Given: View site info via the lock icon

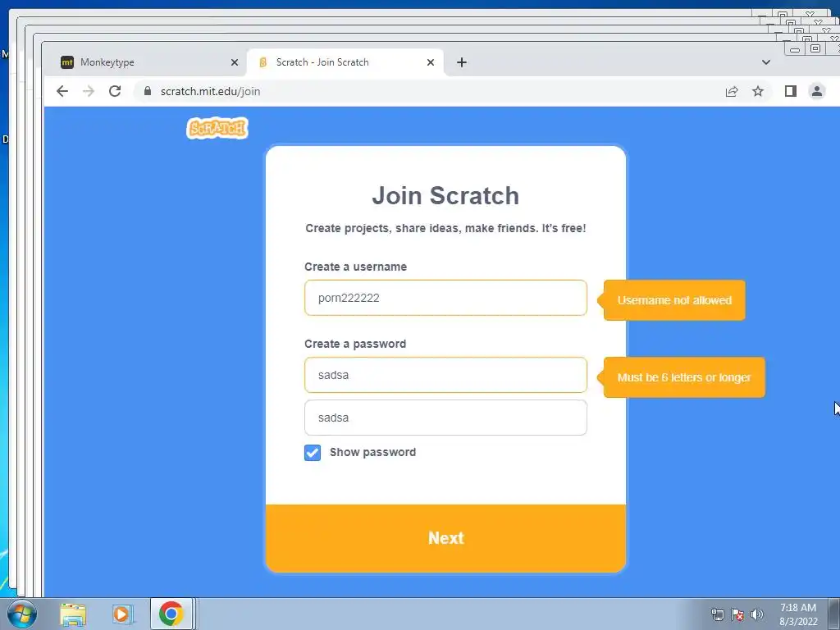Looking at the screenshot, I should click(148, 91).
